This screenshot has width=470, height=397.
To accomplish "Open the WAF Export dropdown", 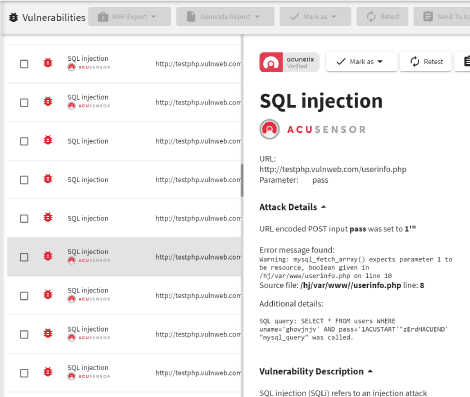I will point(129,17).
